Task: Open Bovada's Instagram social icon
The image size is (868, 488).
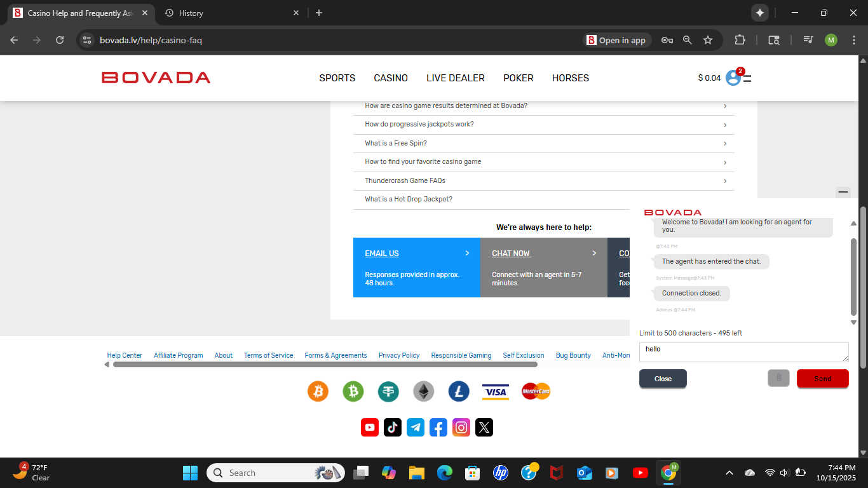Action: (461, 427)
